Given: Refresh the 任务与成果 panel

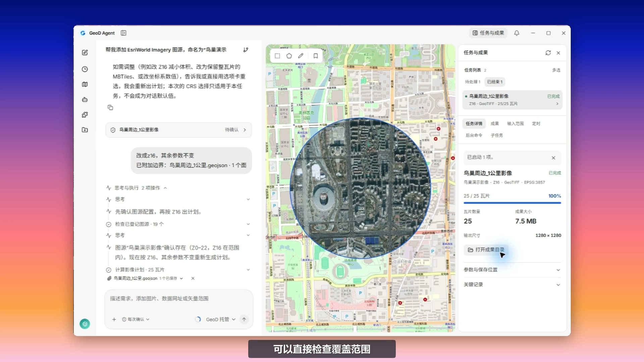Looking at the screenshot, I should coord(548,53).
